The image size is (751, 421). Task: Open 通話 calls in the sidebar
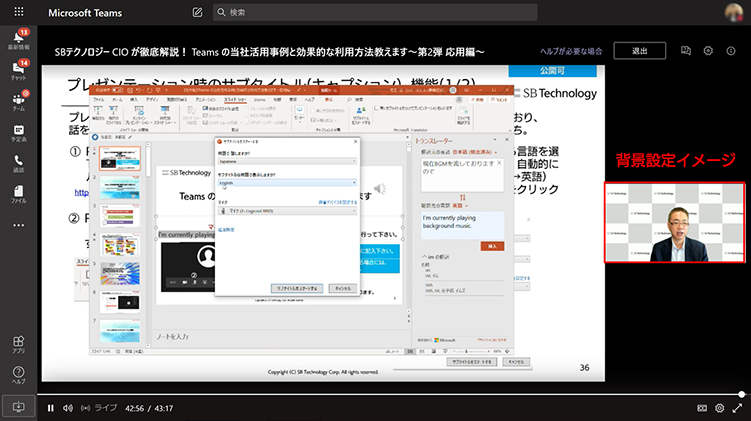point(19,163)
